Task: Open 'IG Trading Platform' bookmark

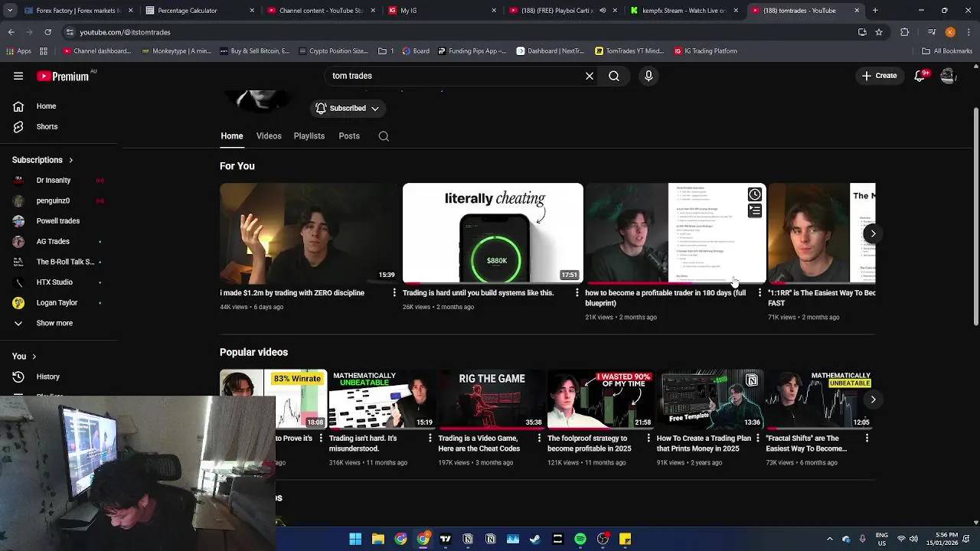Action: tap(705, 51)
